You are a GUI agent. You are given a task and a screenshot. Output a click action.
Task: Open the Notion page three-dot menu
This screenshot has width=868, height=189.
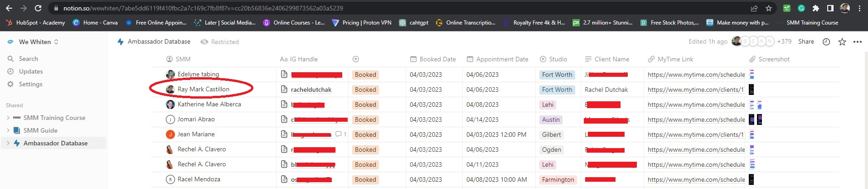pyautogui.click(x=857, y=42)
